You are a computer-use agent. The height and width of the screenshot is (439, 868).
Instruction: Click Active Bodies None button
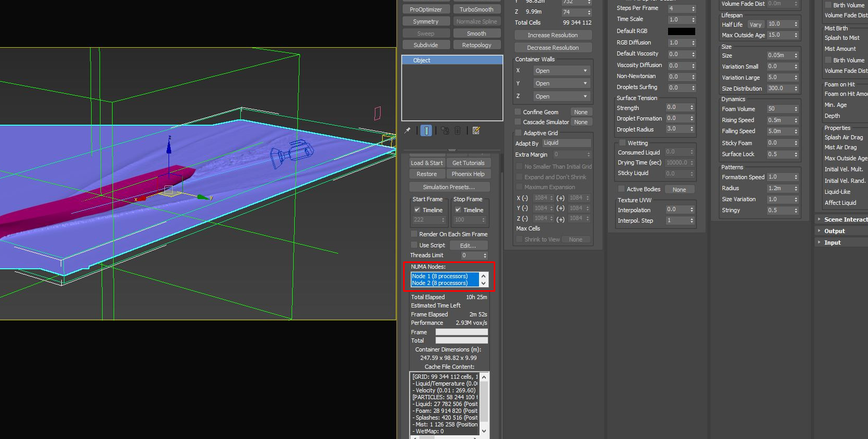(679, 190)
